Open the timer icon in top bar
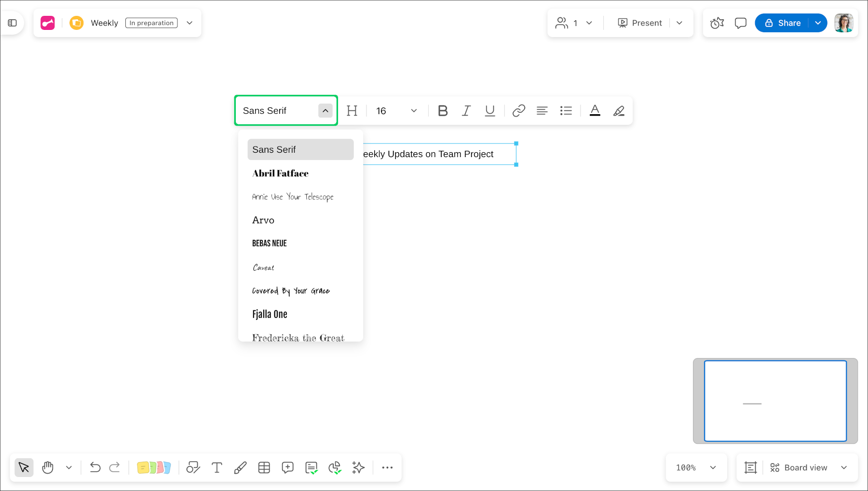Image resolution: width=868 pixels, height=491 pixels. click(717, 23)
